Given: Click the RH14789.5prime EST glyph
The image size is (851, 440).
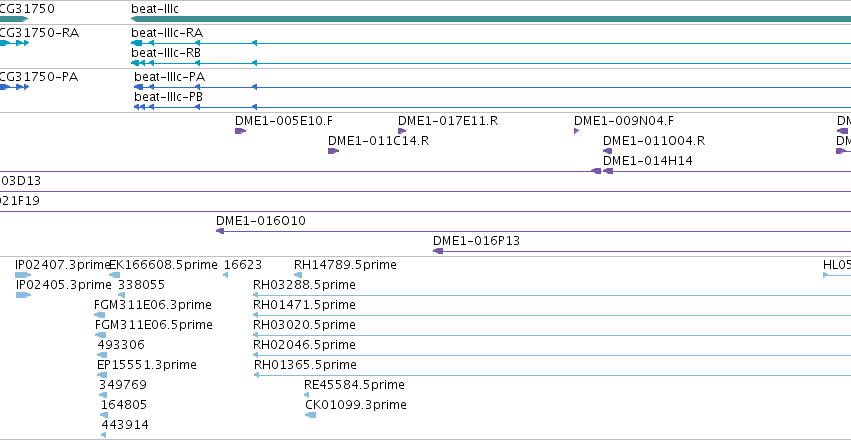Looking at the screenshot, I should (298, 275).
